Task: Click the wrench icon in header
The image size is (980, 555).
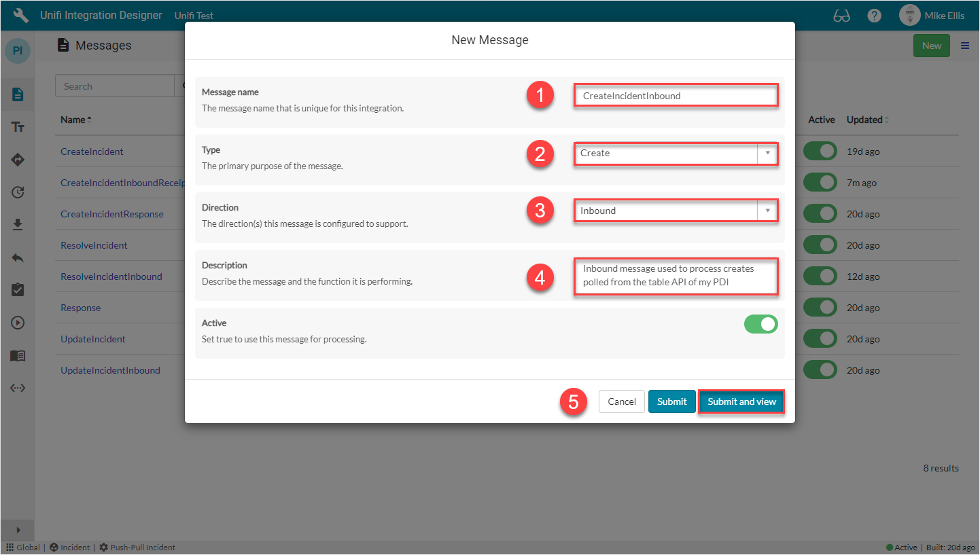Action: pos(21,15)
